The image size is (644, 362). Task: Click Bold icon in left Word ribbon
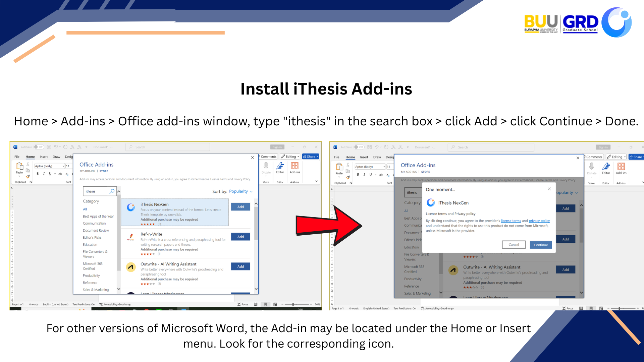click(38, 174)
